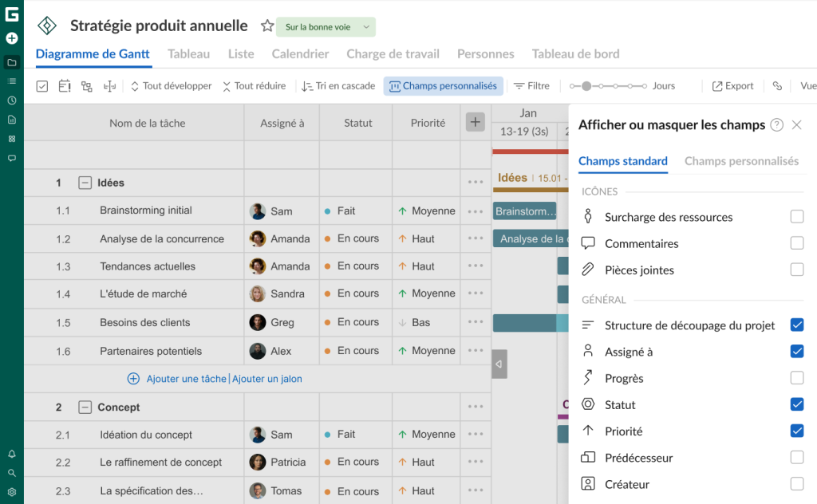The height and width of the screenshot is (504, 817).
Task: Switch to the Tableau view tab
Action: pos(188,53)
